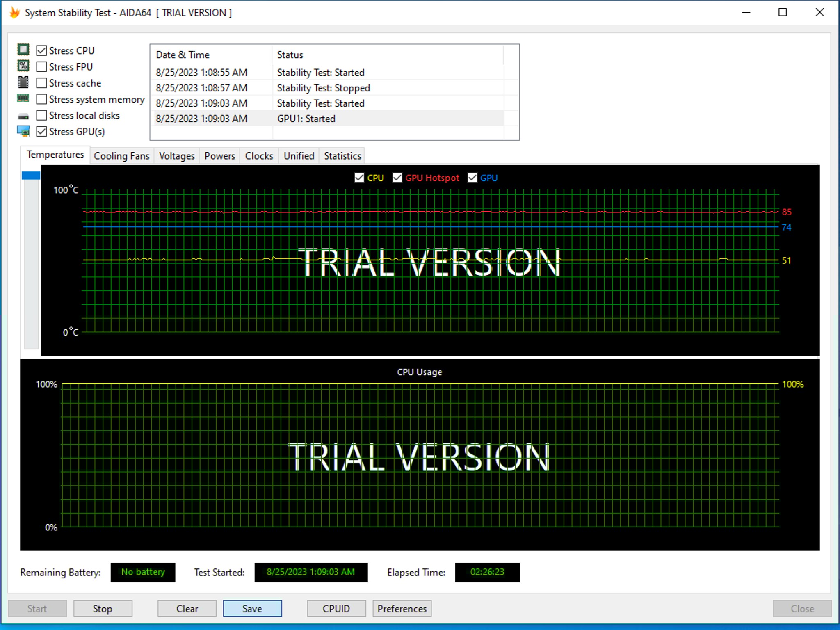Open the Statistics tab
Viewport: 840px width, 630px height.
[342, 156]
